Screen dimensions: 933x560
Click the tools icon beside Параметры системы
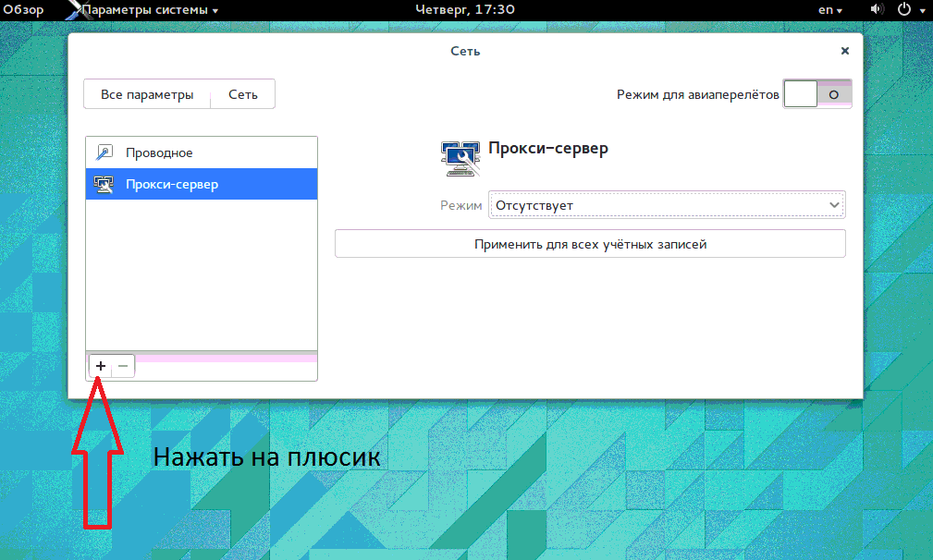pos(72,10)
